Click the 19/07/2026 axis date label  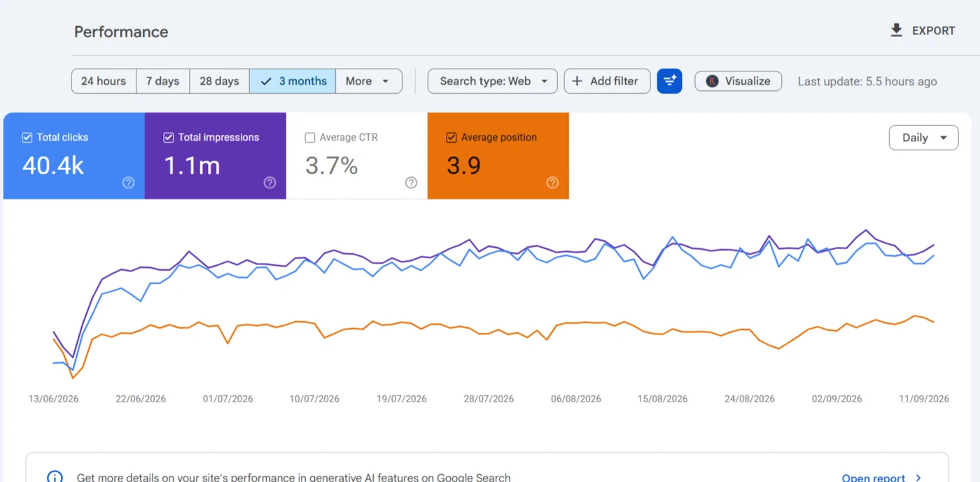pos(402,399)
